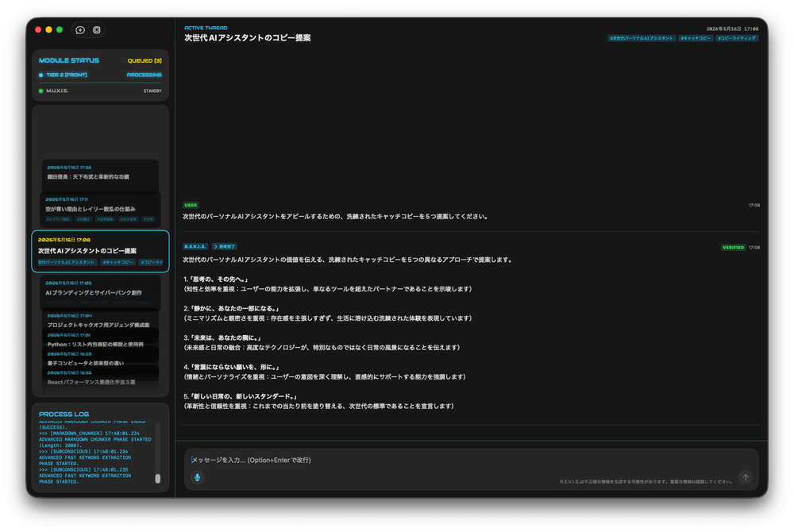Open the 空が青い理由とレイリー散乱の仕組み thread

[x=100, y=209]
